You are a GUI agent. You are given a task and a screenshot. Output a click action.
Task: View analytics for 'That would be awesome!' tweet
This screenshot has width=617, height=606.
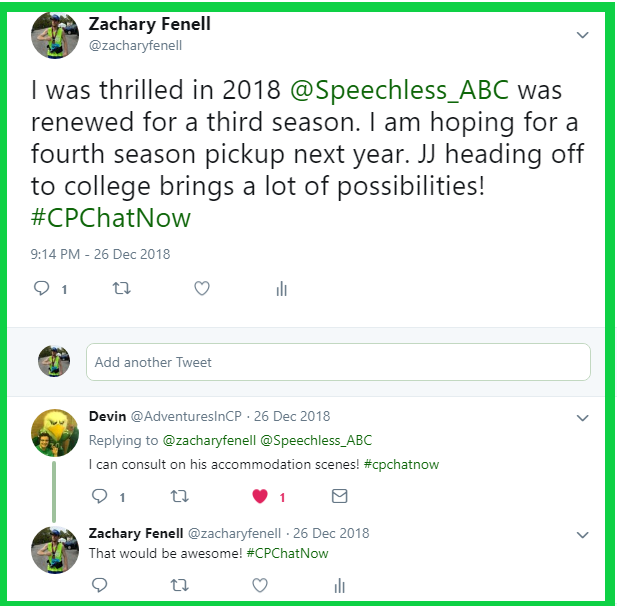pyautogui.click(x=339, y=585)
